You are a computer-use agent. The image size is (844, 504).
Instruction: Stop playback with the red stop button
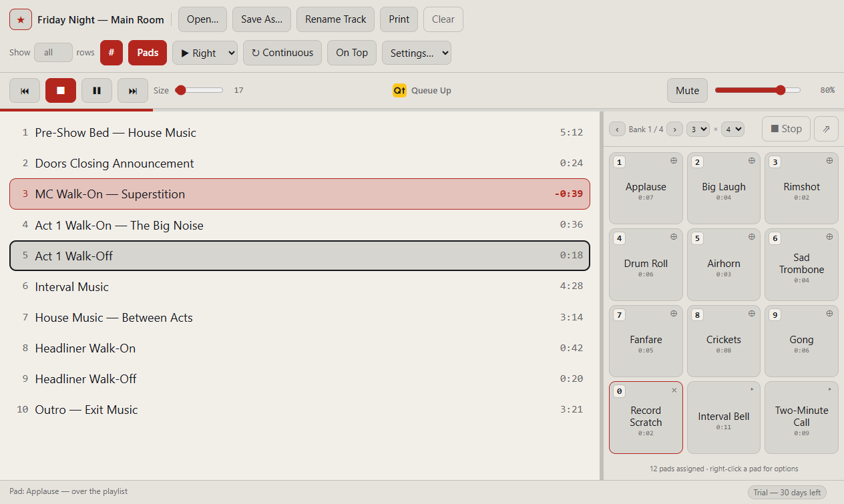(x=61, y=91)
